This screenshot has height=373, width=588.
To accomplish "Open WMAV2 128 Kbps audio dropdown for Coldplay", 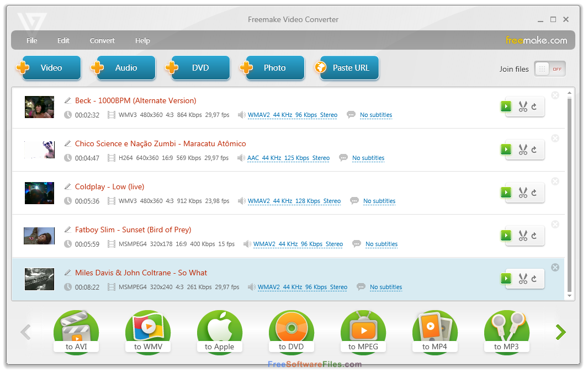I will (294, 201).
